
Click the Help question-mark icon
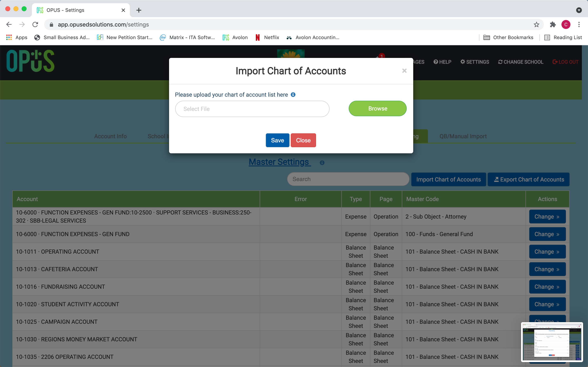[x=436, y=62]
